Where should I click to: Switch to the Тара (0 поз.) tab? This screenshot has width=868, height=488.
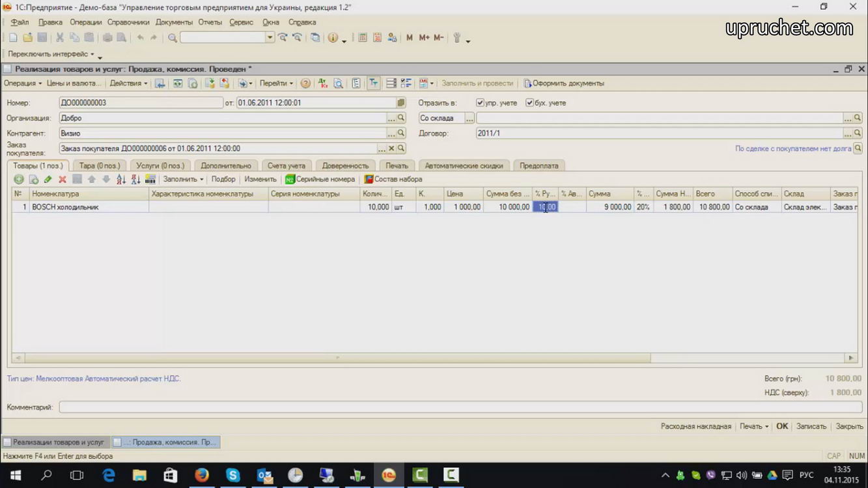(x=100, y=166)
